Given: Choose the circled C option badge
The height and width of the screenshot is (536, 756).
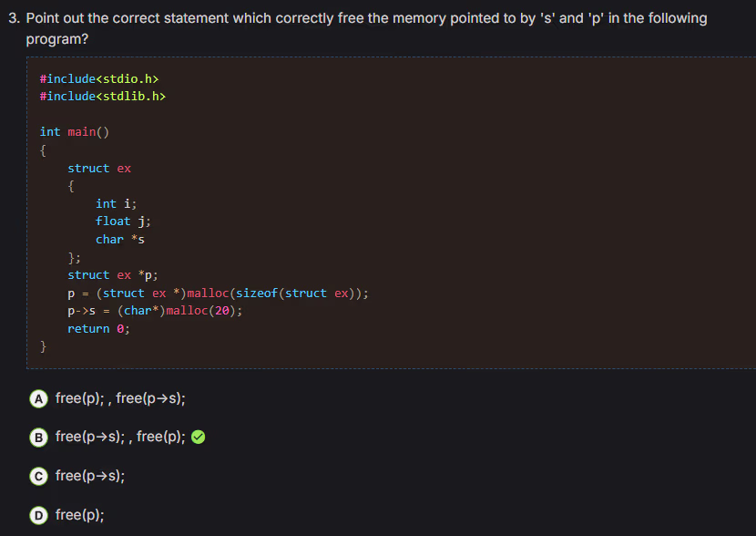Looking at the screenshot, I should (38, 476).
